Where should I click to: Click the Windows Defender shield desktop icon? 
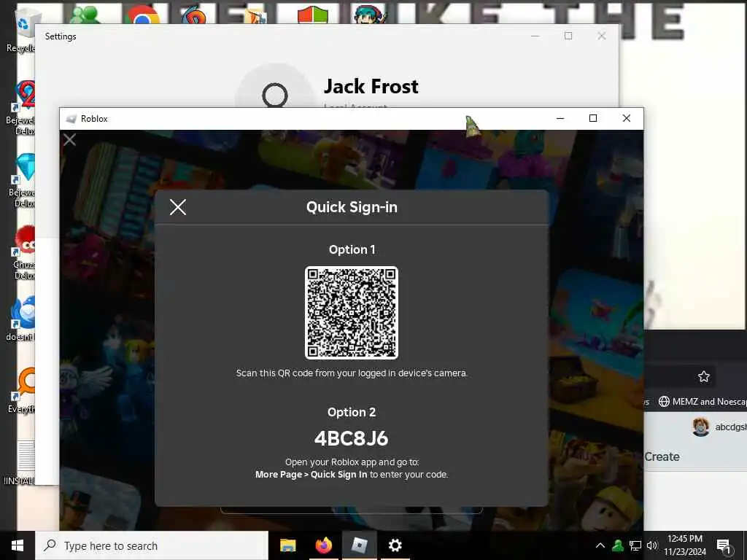coord(312,15)
